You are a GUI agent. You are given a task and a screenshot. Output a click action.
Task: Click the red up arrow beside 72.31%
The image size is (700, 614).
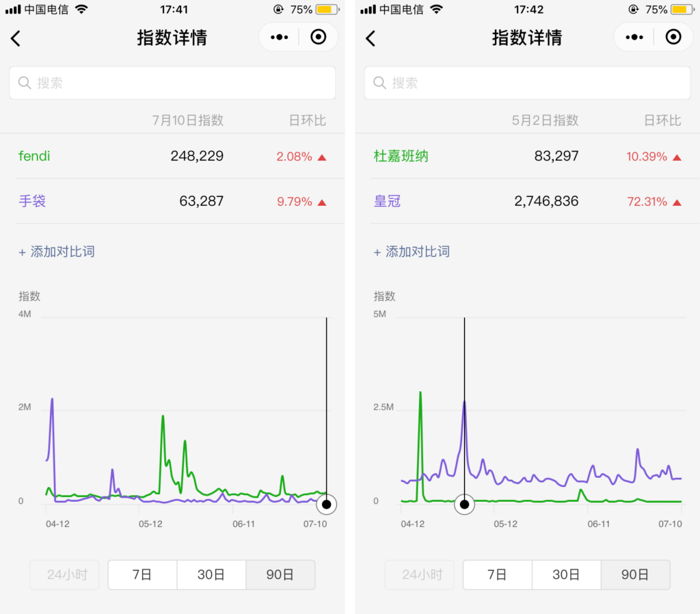(677, 202)
